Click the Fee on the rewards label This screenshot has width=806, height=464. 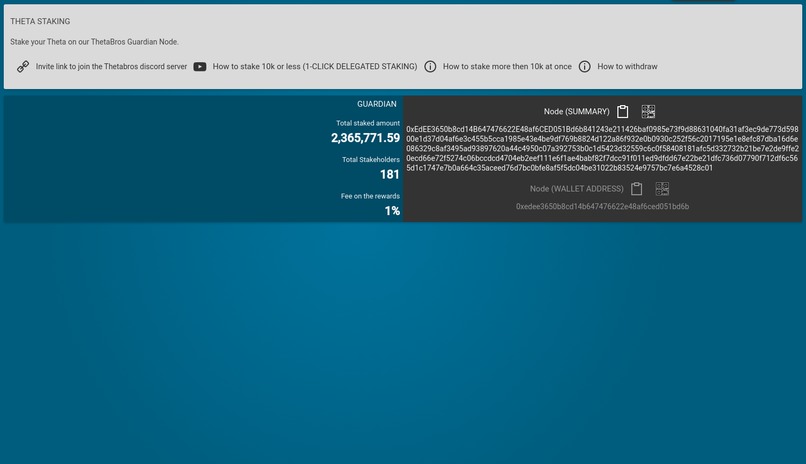pos(370,196)
